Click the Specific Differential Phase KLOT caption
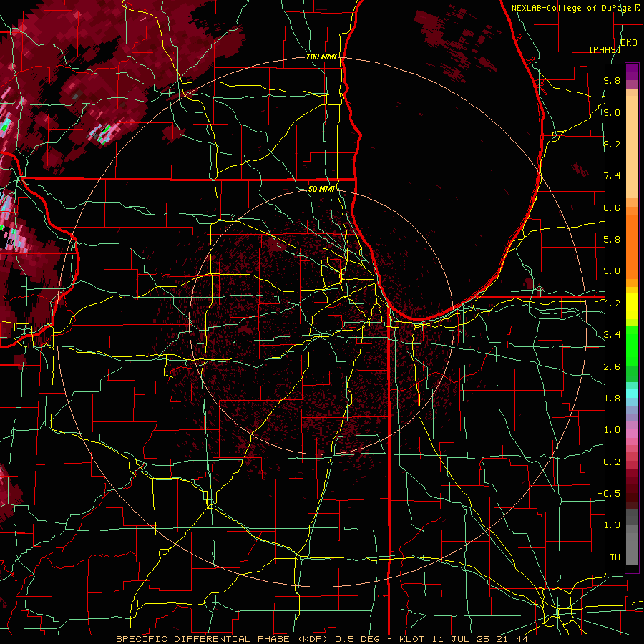 [321, 639]
